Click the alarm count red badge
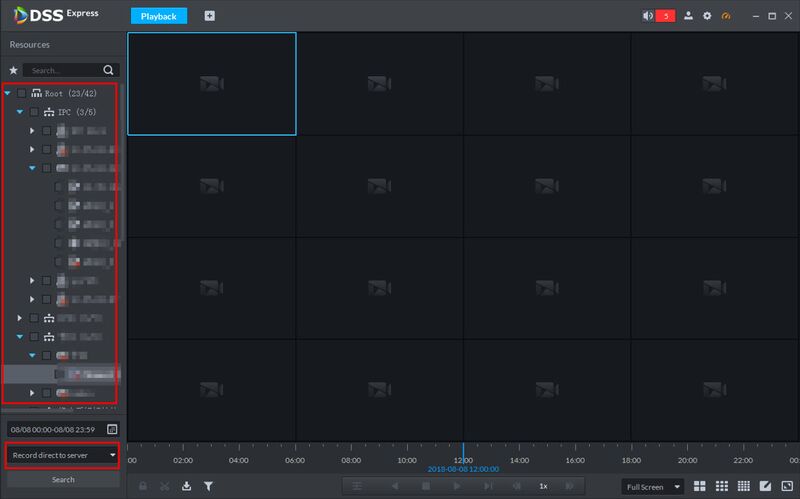 (665, 16)
